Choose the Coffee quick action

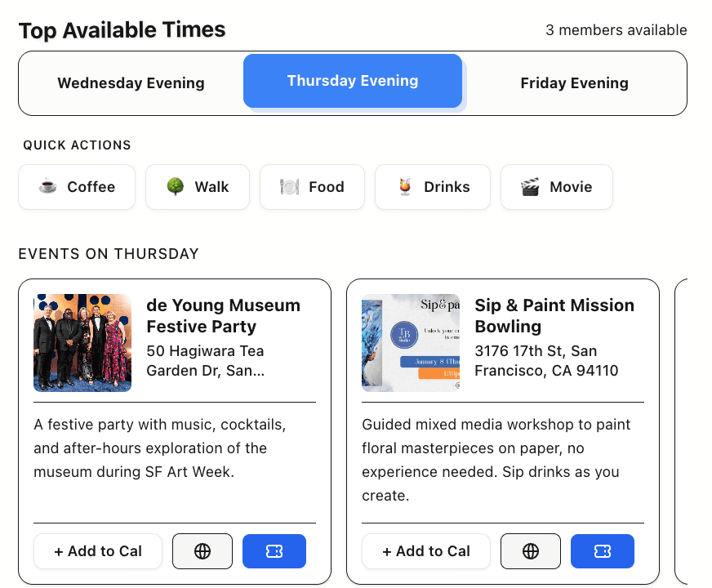click(x=78, y=187)
